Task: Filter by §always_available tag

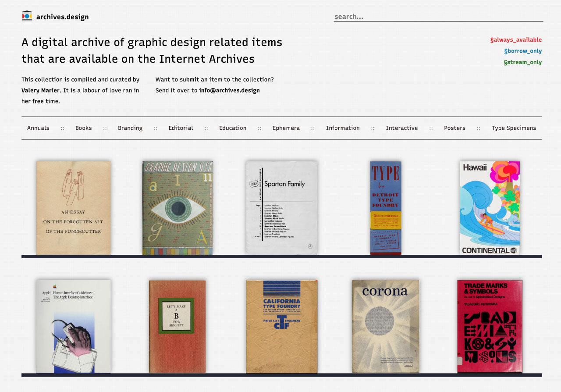Action: (x=516, y=40)
